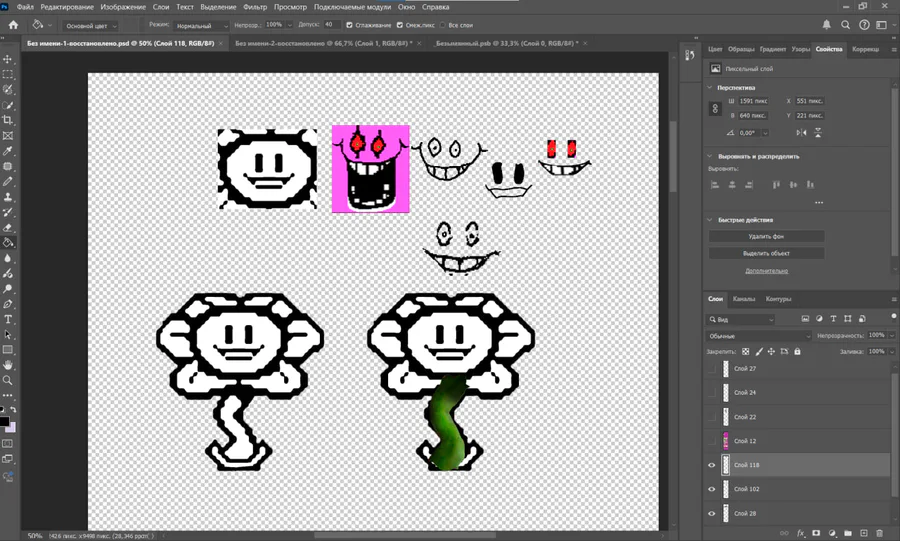The height and width of the screenshot is (541, 900).
Task: Add a layer mask icon
Action: [816, 534]
